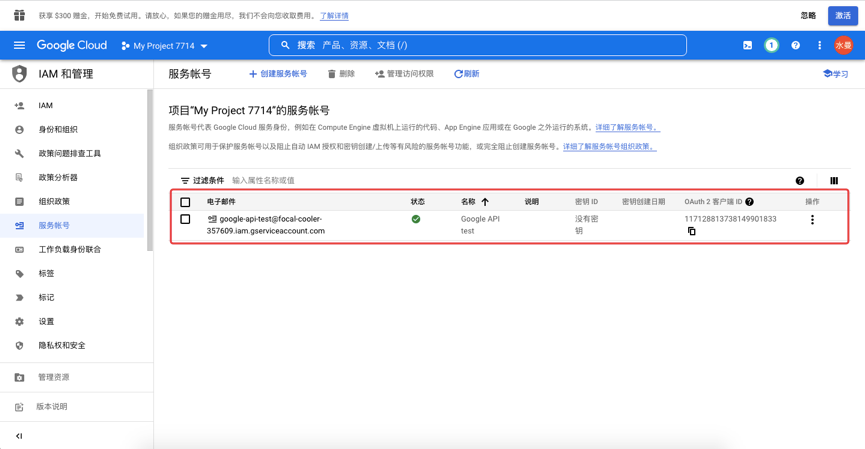Screen dimensions: 865x449
Task: Toggle the select-all header checkbox
Action: point(185,202)
